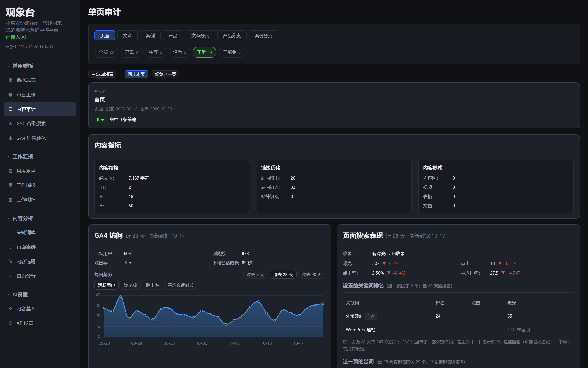Click the WordPress建站 keyword row

pos(458,330)
